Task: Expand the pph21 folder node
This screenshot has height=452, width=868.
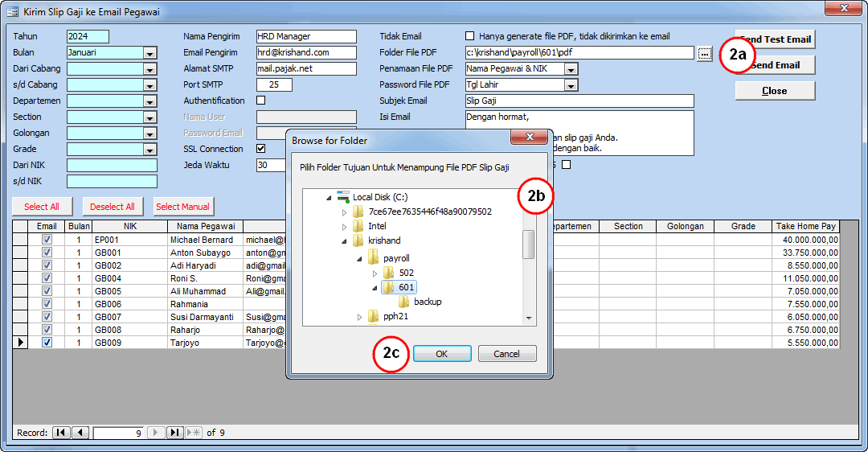Action: point(360,317)
